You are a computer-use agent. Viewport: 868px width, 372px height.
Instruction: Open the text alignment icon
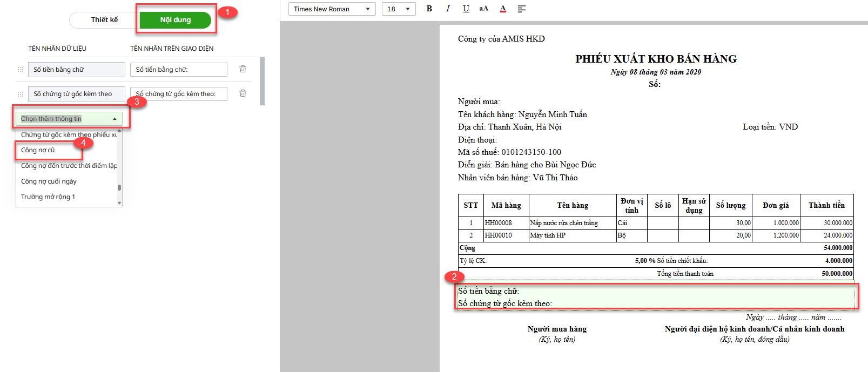click(x=521, y=9)
